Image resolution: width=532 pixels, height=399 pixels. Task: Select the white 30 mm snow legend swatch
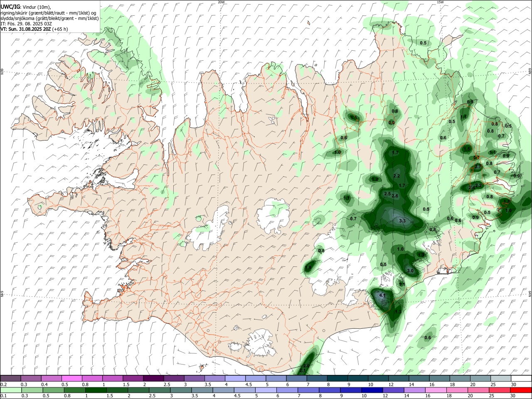(x=521, y=378)
